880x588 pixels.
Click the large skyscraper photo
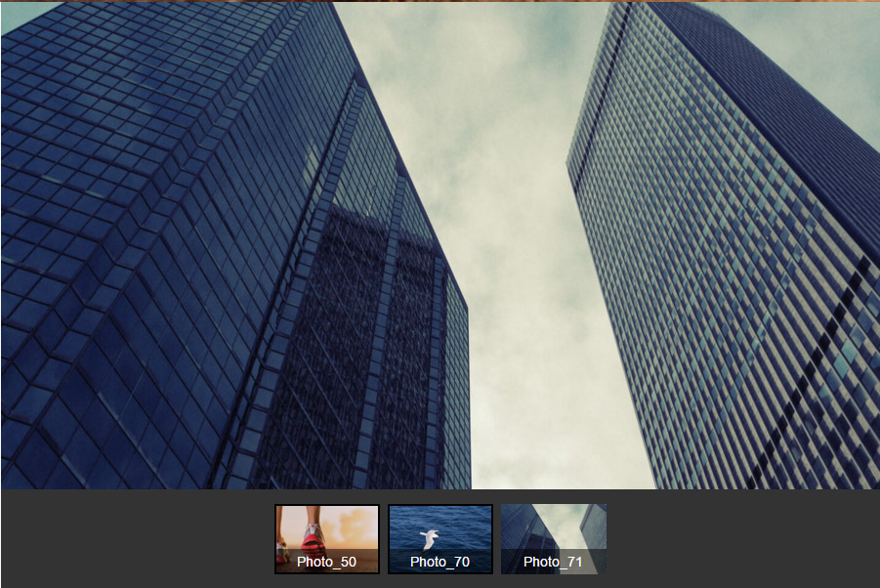pyautogui.click(x=440, y=245)
